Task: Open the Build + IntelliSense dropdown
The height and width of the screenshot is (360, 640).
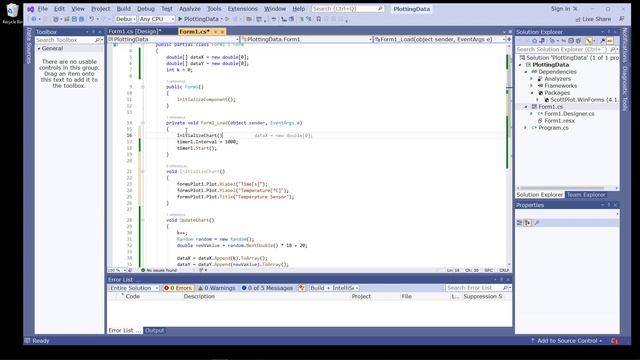Action: click(334, 288)
